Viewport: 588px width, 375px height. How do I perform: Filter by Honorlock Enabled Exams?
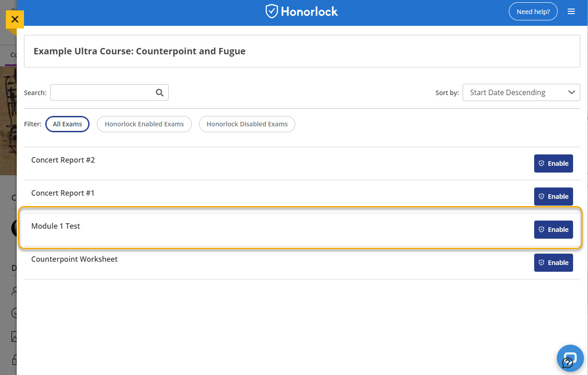[144, 124]
